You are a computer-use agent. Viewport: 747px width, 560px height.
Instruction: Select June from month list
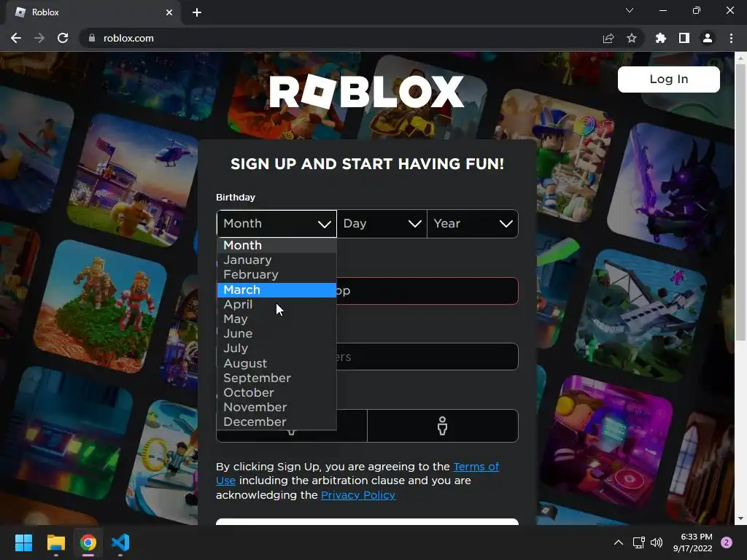point(276,334)
